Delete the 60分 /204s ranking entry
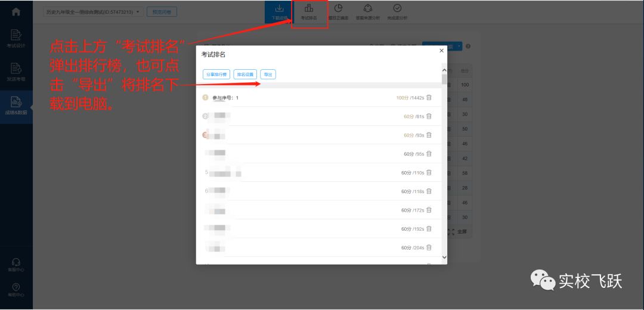The image size is (644, 310). (x=429, y=248)
